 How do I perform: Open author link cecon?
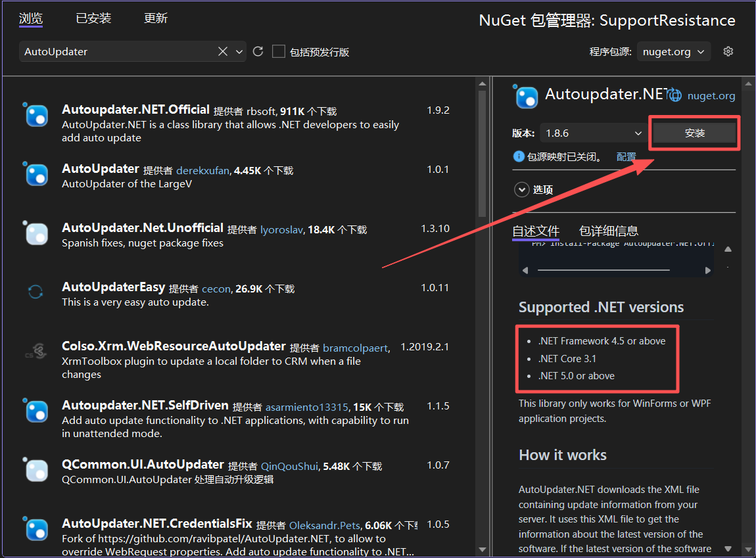click(x=216, y=289)
